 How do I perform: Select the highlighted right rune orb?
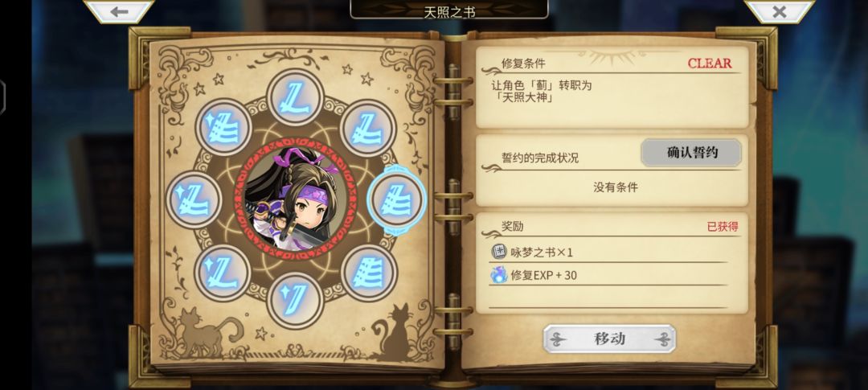[397, 200]
